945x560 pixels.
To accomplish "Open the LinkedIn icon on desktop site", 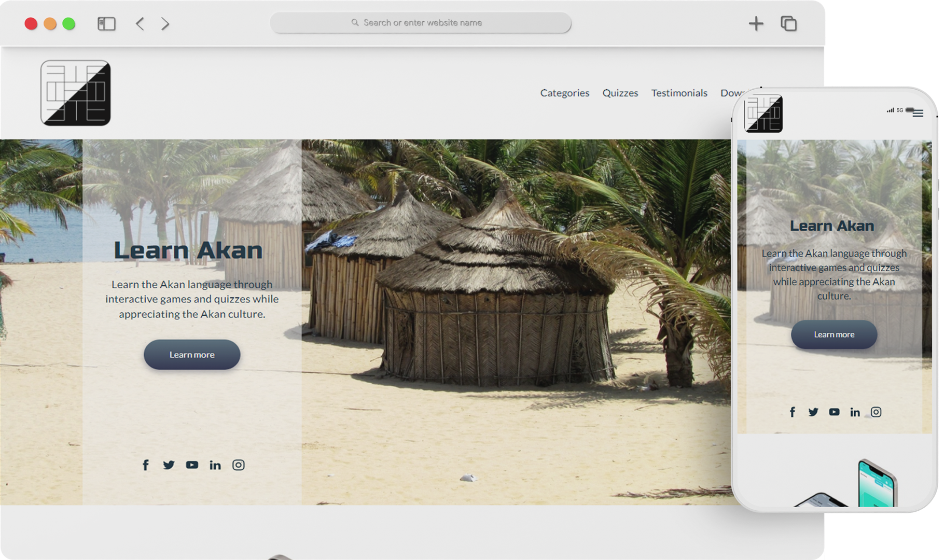I will pos(215,465).
